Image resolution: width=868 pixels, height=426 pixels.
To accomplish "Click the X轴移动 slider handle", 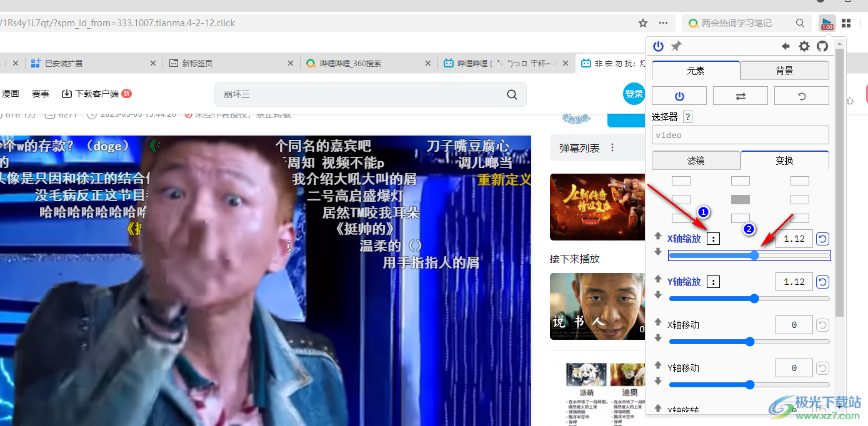I will (750, 342).
